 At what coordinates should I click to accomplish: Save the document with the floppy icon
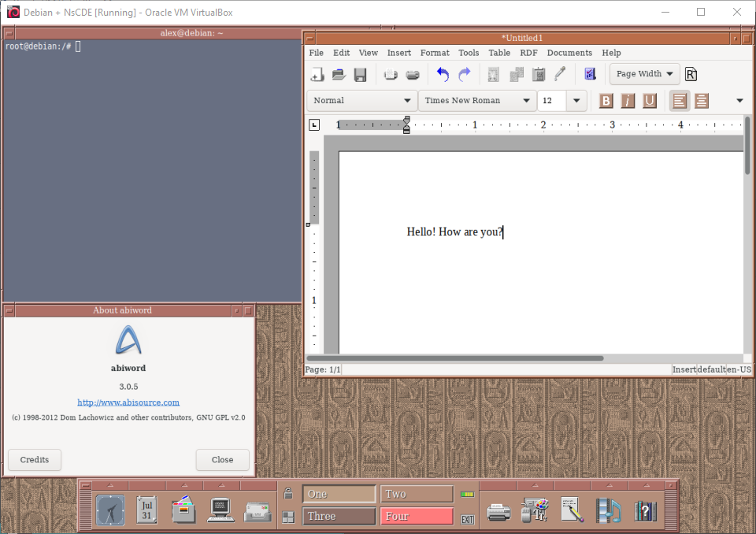[360, 75]
